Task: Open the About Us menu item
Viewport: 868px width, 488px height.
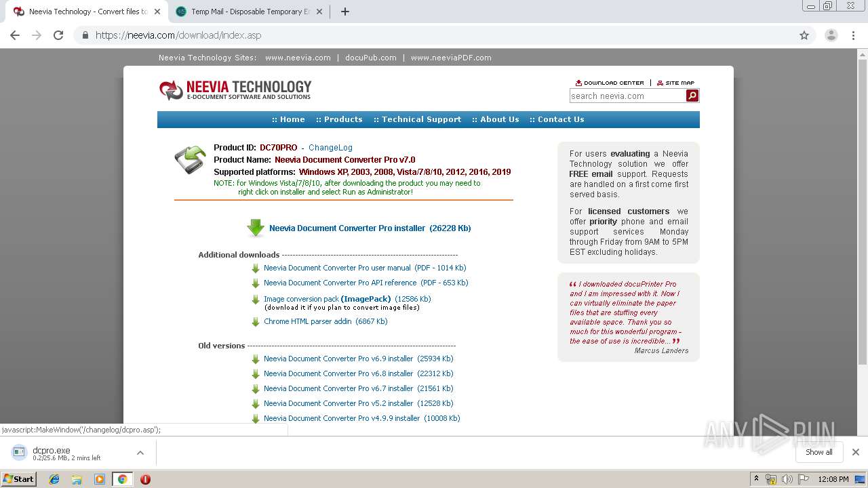Action: 496,119
